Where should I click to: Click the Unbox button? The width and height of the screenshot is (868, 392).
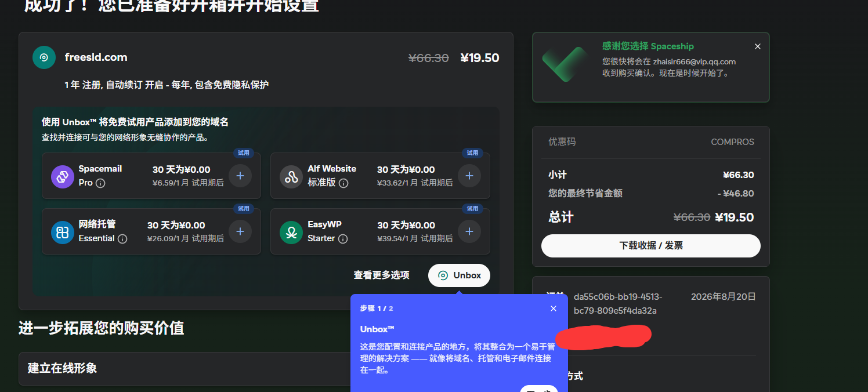coord(459,275)
